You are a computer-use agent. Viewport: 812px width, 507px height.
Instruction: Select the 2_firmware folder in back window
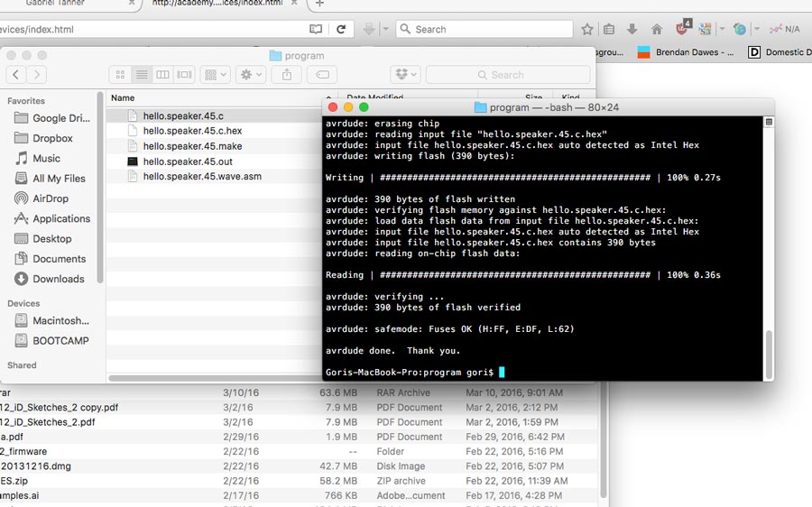click(x=23, y=451)
